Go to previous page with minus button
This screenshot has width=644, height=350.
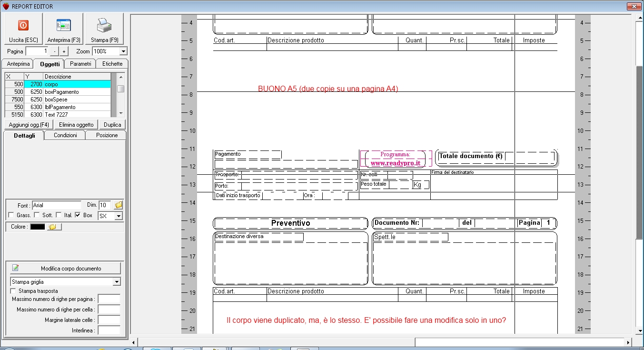tap(55, 51)
